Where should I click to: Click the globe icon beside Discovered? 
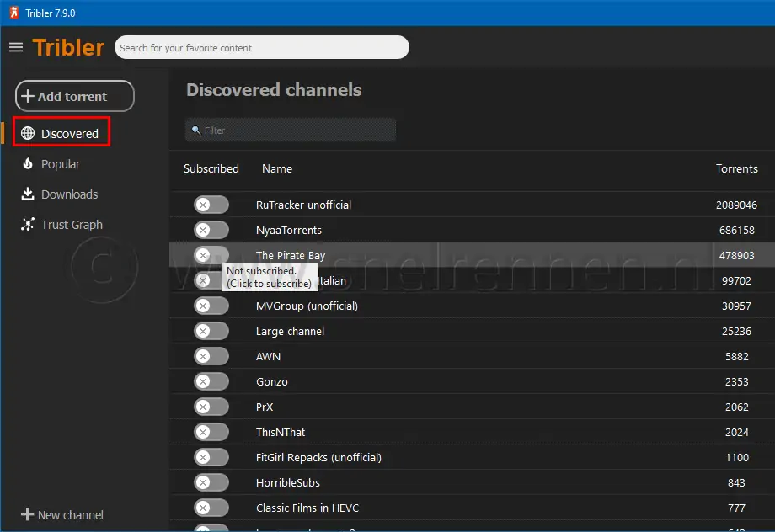click(28, 133)
